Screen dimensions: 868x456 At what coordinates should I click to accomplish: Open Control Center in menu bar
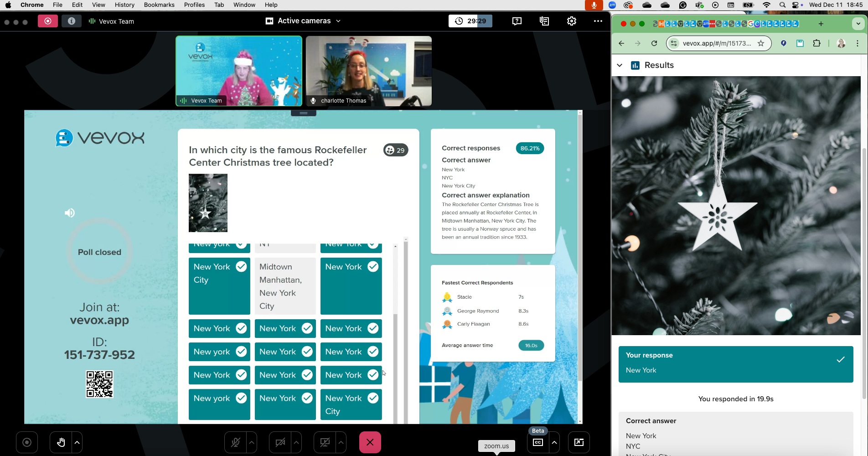click(x=796, y=5)
